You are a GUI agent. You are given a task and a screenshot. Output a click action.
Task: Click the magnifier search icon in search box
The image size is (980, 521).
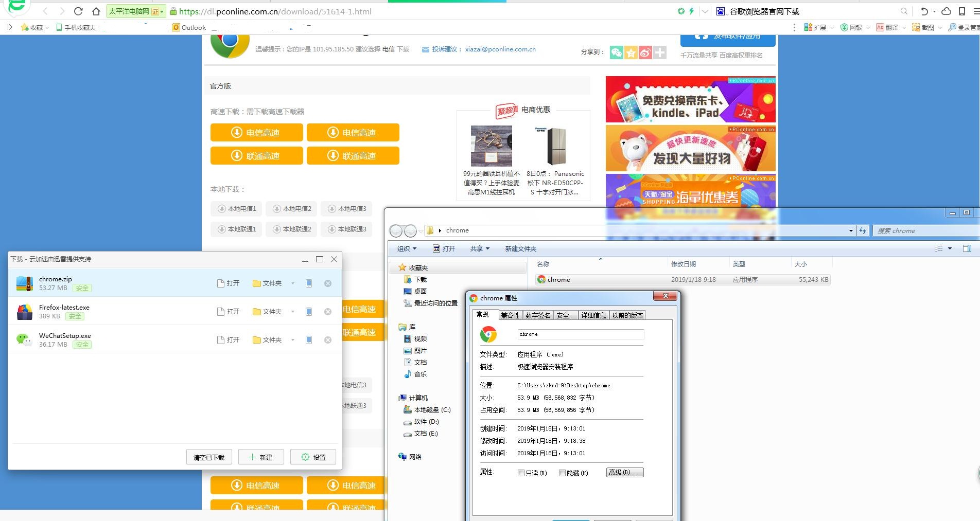point(904,11)
